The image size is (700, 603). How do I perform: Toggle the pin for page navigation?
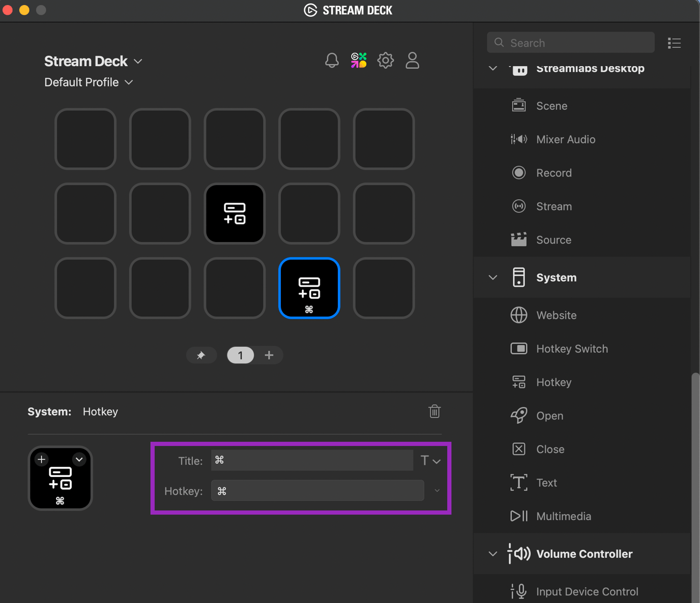pos(201,355)
